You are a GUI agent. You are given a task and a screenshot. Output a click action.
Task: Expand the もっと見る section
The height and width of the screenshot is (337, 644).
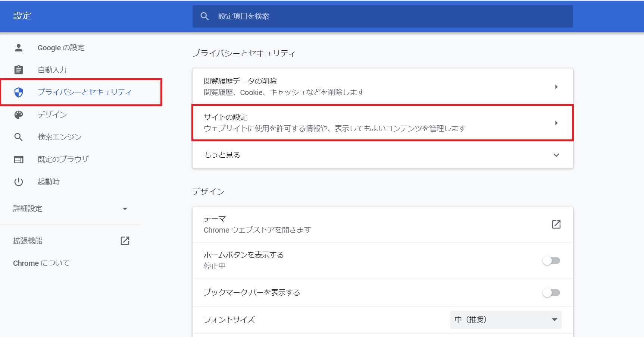381,155
